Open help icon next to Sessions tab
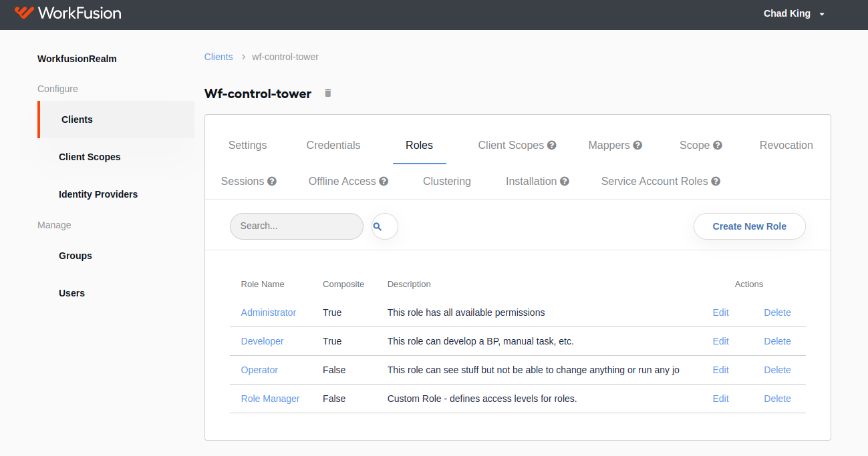The width and height of the screenshot is (868, 456). (272, 181)
